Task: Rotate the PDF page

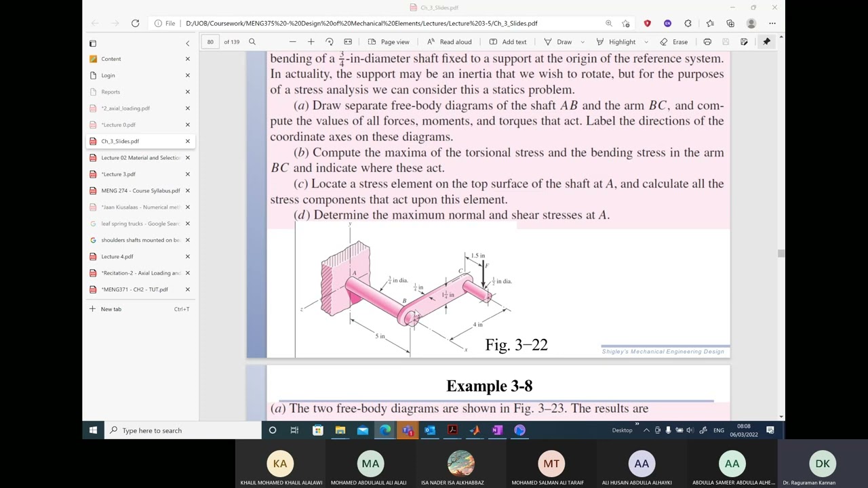Action: (330, 42)
